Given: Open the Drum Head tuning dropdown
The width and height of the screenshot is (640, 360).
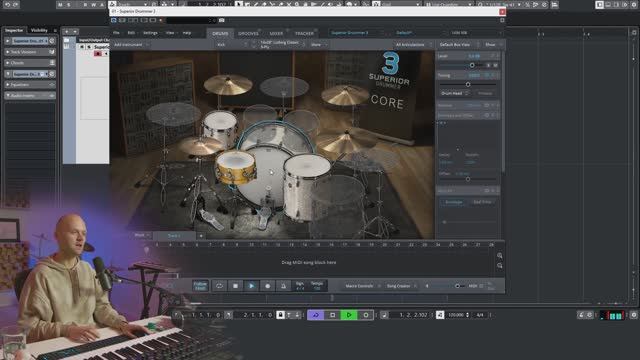Looking at the screenshot, I should pyautogui.click(x=455, y=93).
